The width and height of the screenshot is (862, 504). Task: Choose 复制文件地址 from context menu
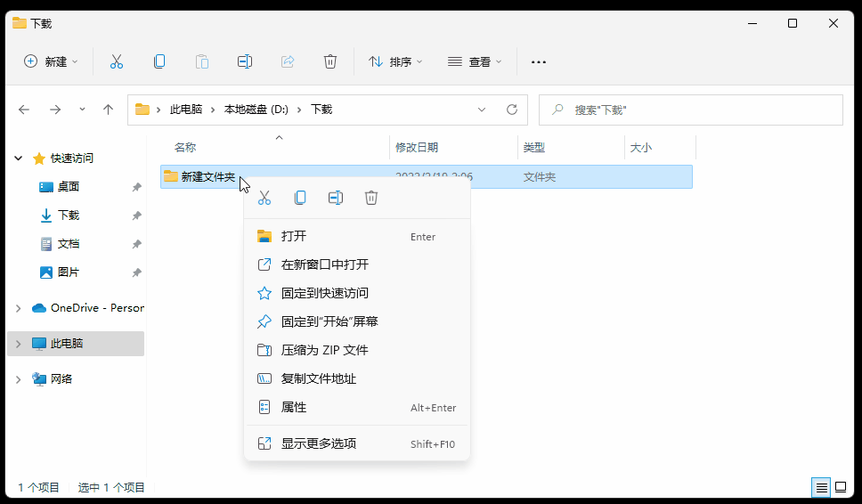(x=357, y=379)
